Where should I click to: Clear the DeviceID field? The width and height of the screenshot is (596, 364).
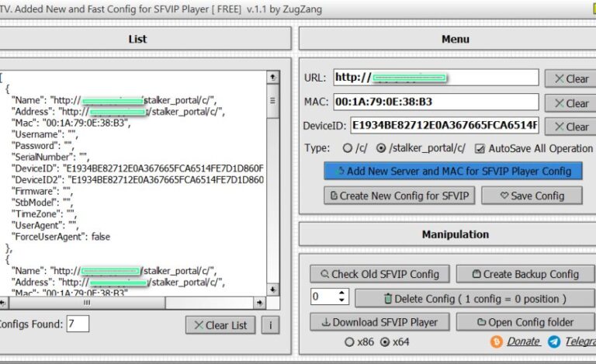pyautogui.click(x=570, y=127)
